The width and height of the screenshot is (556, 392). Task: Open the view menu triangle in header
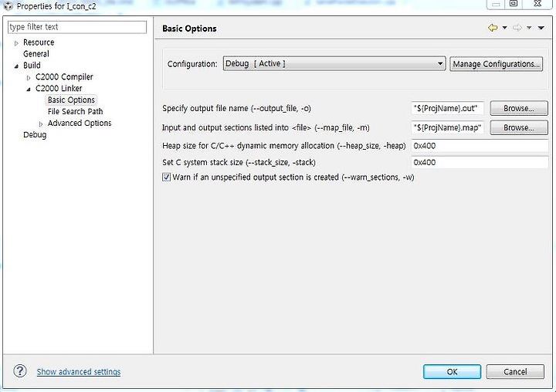[x=541, y=28]
